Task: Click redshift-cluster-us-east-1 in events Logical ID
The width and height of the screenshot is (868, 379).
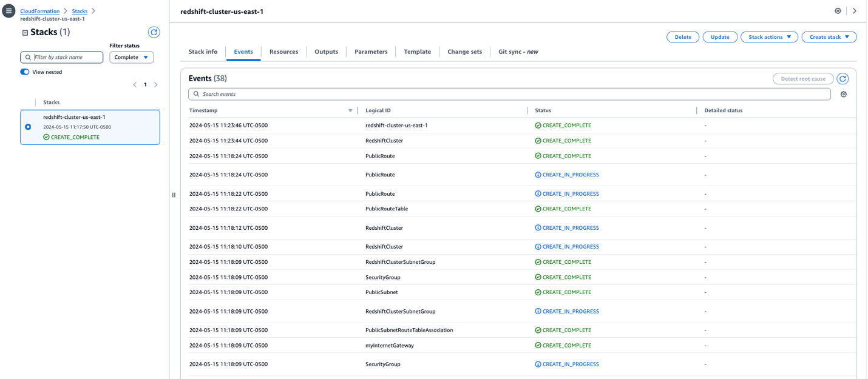Action: [396, 126]
